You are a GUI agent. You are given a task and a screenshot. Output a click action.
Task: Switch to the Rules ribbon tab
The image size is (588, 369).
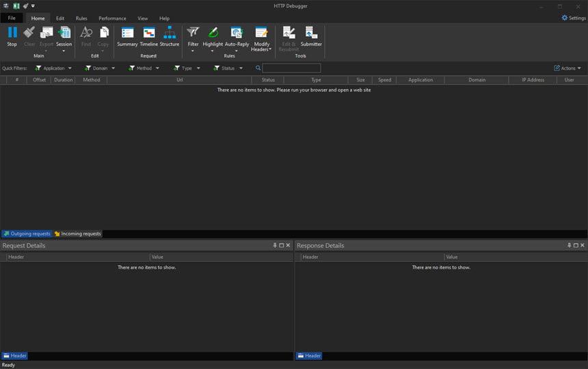(x=81, y=18)
